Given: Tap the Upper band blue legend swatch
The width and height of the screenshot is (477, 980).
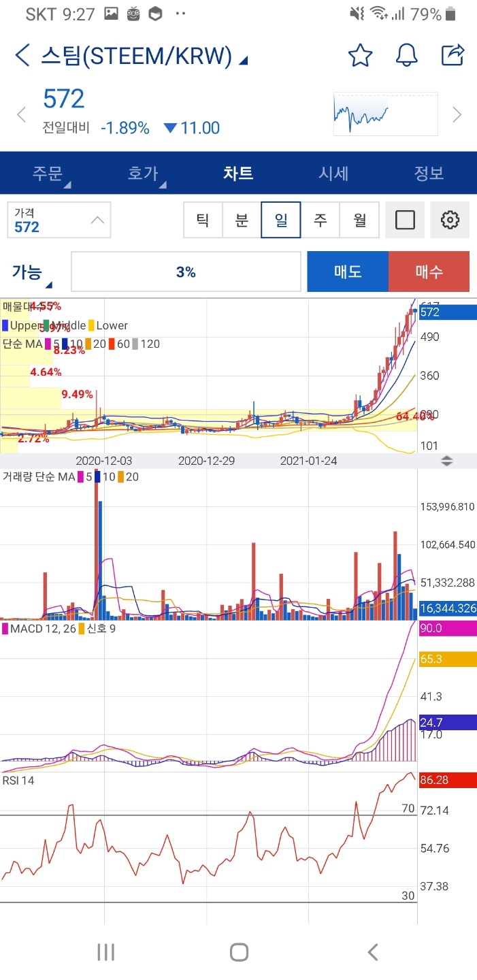Looking at the screenshot, I should point(5,325).
